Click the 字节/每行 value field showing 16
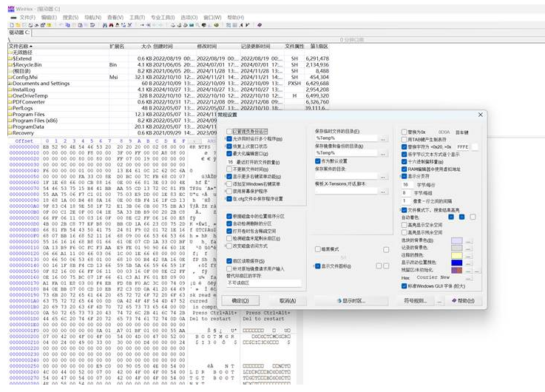545x392 pixels. (406, 184)
